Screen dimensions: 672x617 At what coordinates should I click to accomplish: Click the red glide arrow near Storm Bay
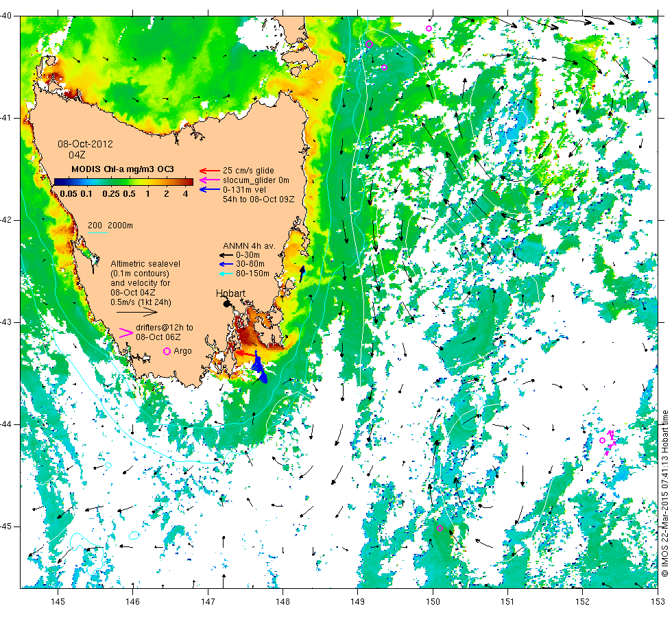[x=245, y=354]
